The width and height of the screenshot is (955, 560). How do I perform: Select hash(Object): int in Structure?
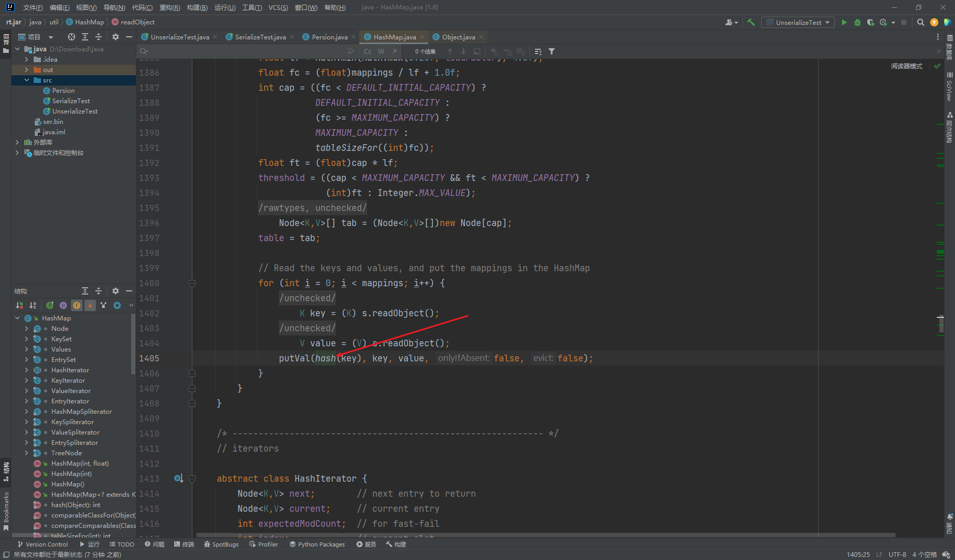(x=76, y=505)
